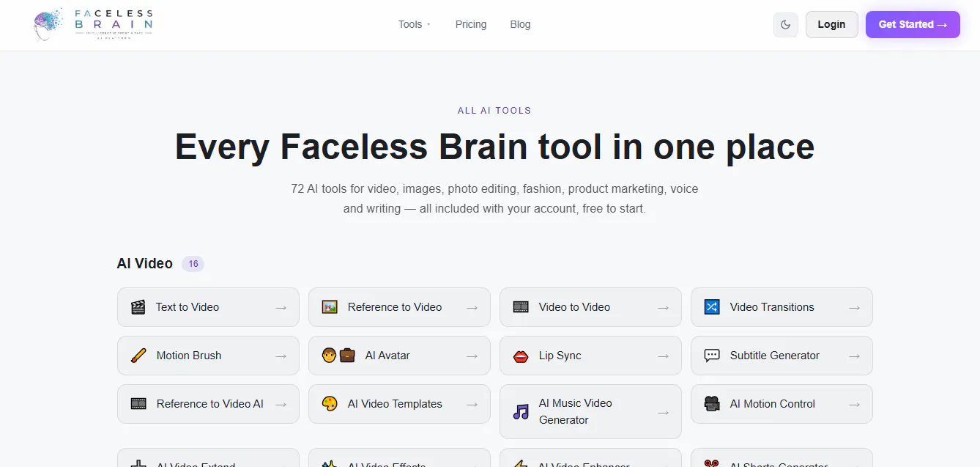Open the Blog page

click(520, 24)
